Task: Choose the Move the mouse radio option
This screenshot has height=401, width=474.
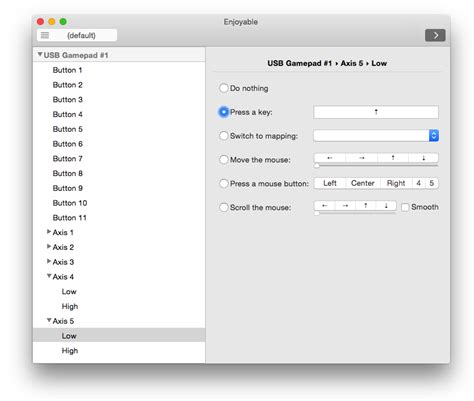Action: (224, 160)
